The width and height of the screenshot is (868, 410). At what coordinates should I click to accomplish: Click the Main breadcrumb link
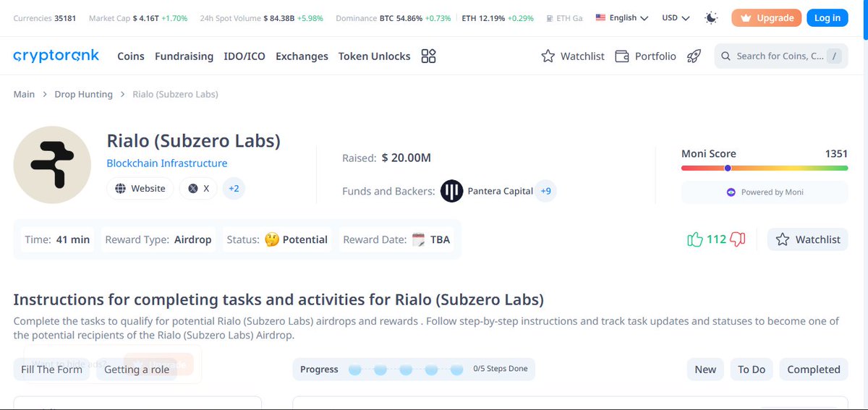point(24,94)
